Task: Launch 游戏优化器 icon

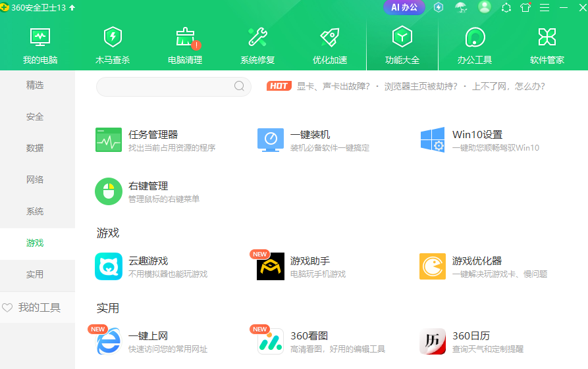Action: coord(433,266)
